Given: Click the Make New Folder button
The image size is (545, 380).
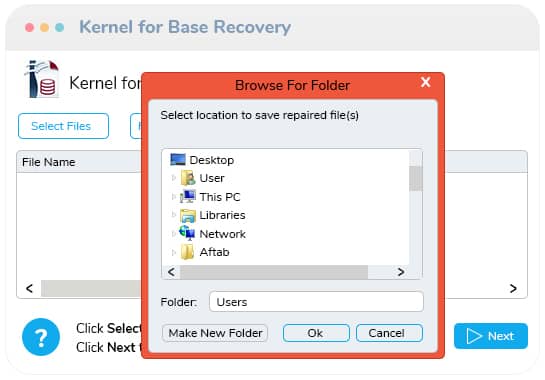Looking at the screenshot, I should 215,333.
